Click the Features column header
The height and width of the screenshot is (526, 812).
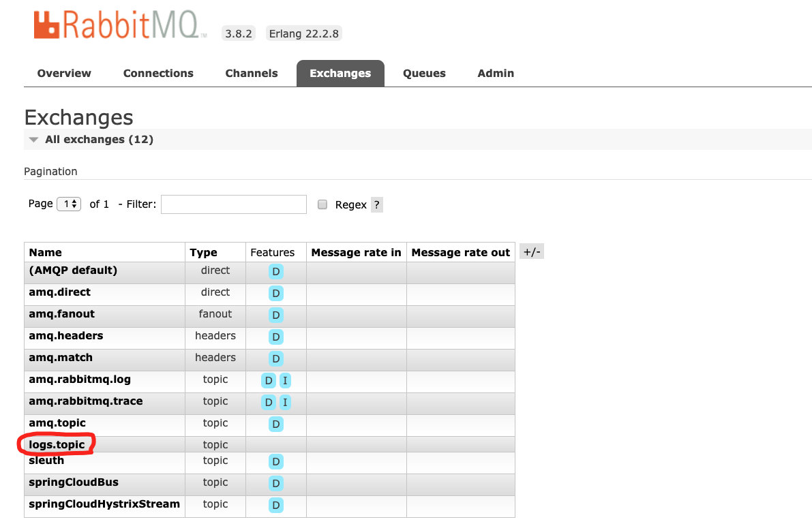point(273,253)
